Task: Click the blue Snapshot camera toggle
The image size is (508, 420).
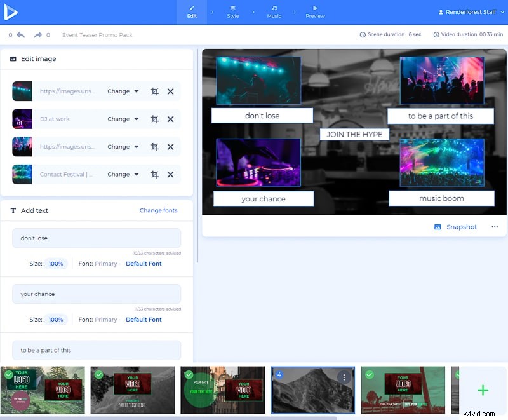Action: [x=437, y=227]
